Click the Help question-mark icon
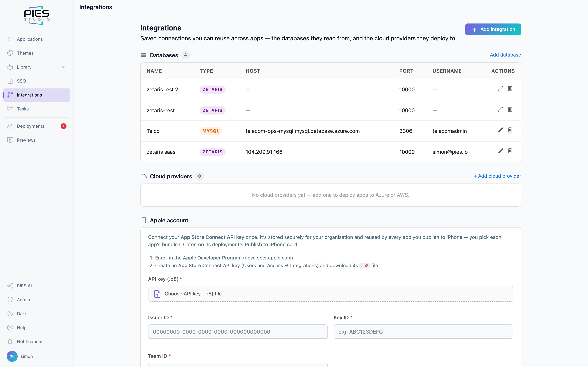Viewport: 588px width, 367px height. click(x=10, y=328)
